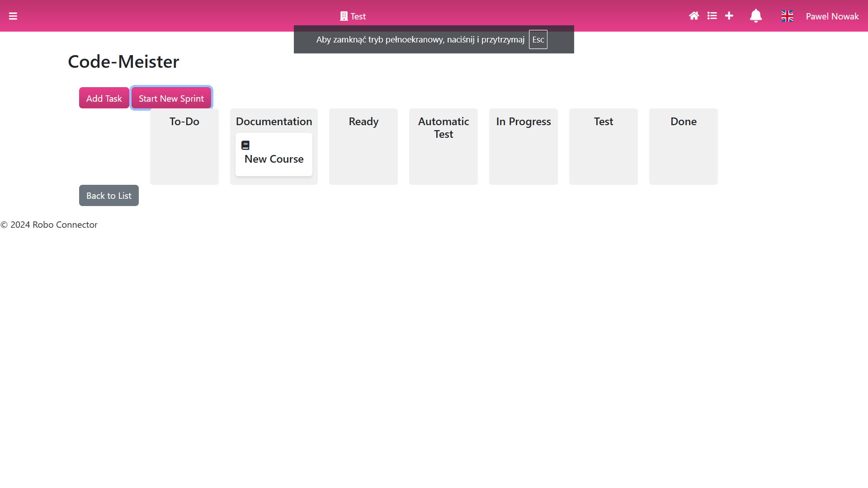
Task: Open the home page via the house icon
Action: pos(693,16)
